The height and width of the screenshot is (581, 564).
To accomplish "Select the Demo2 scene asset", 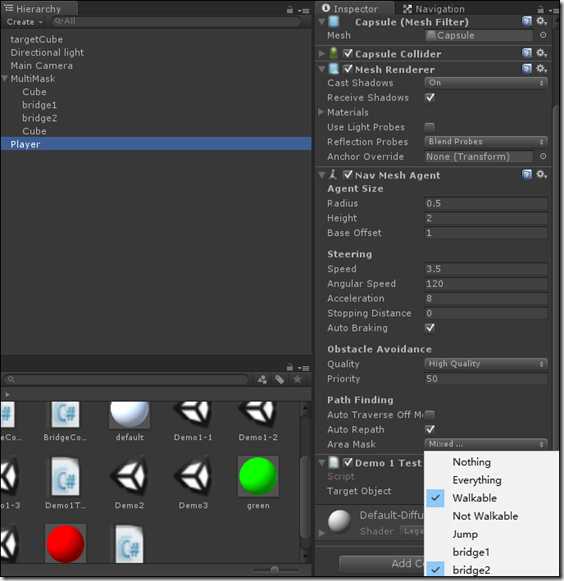I will tap(129, 483).
